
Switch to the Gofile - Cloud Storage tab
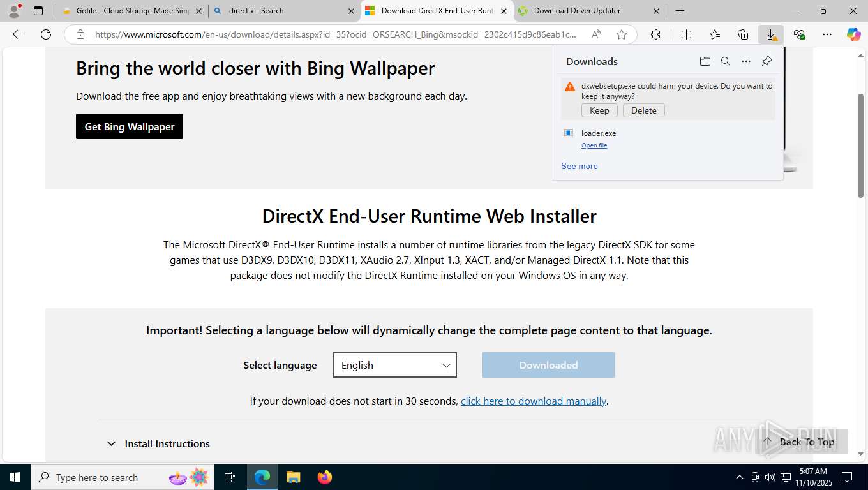tap(132, 11)
